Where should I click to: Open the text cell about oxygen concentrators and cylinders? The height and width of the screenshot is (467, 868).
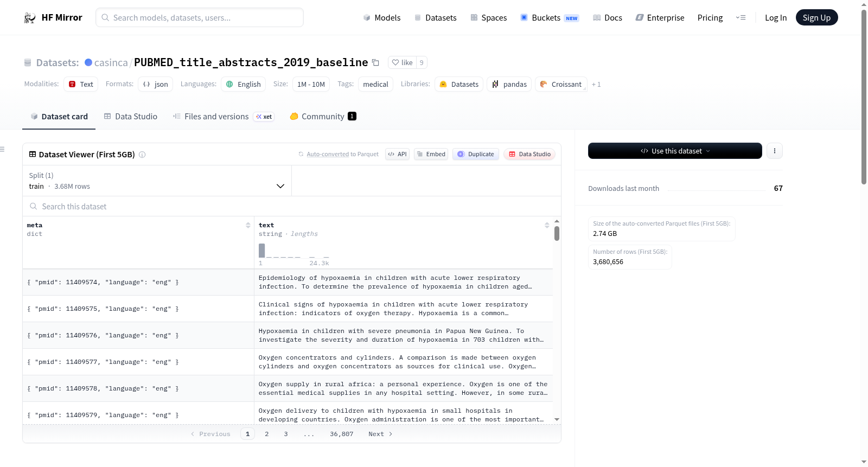(x=403, y=362)
